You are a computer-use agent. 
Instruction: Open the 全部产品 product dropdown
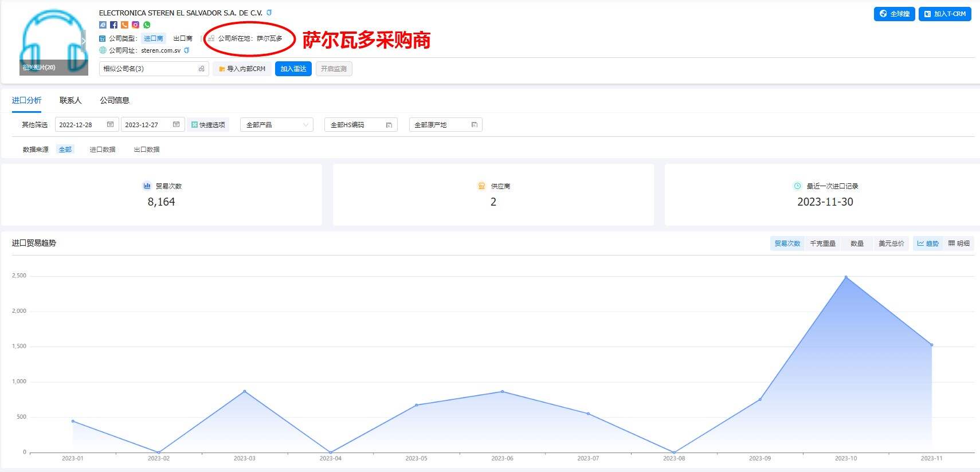coord(277,125)
